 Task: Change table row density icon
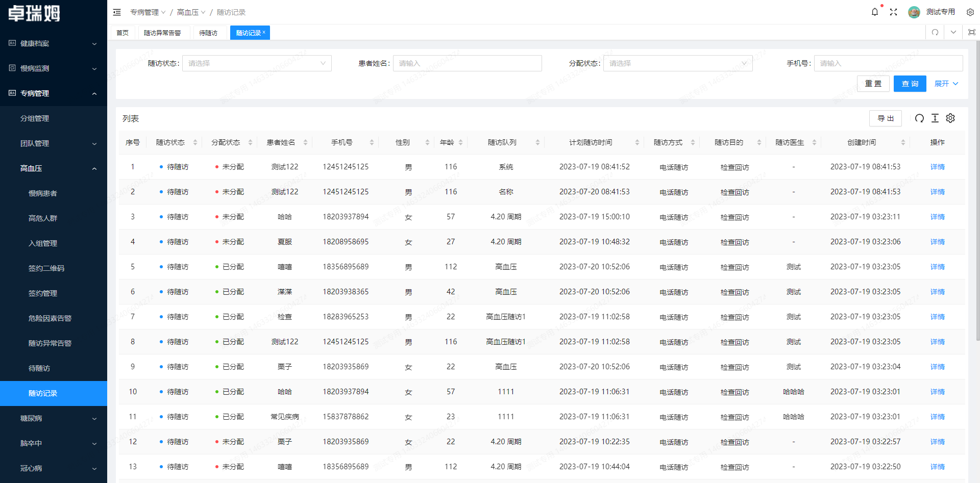pyautogui.click(x=935, y=118)
